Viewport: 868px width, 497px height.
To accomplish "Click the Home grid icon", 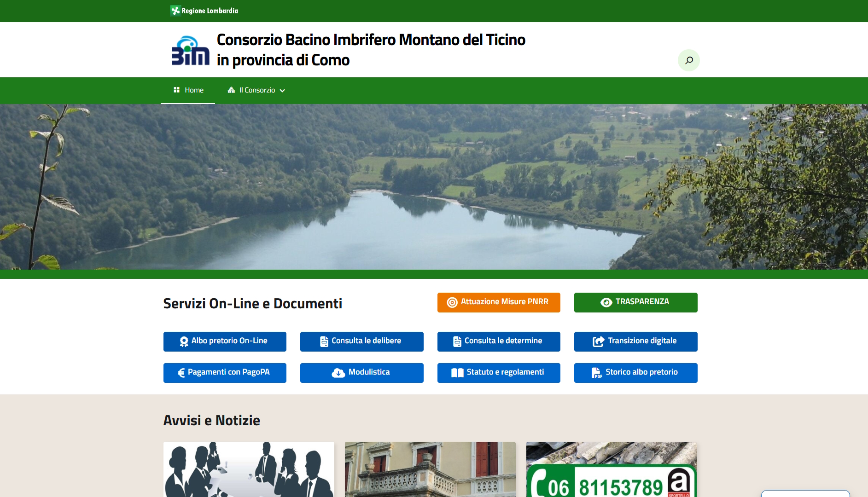I will pyautogui.click(x=176, y=90).
